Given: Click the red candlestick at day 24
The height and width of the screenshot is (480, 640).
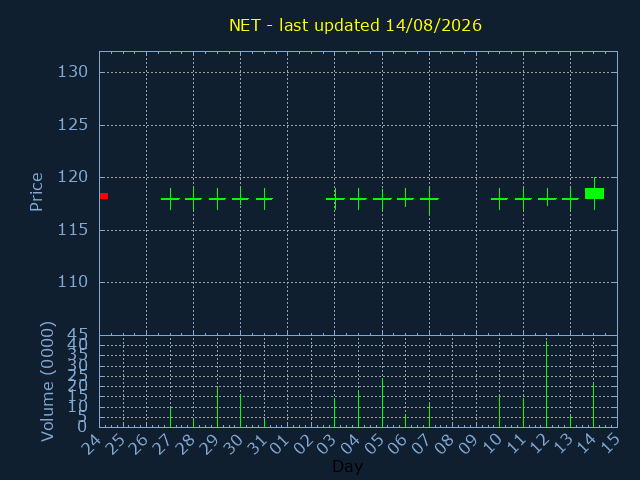Looking at the screenshot, I should pos(104,196).
